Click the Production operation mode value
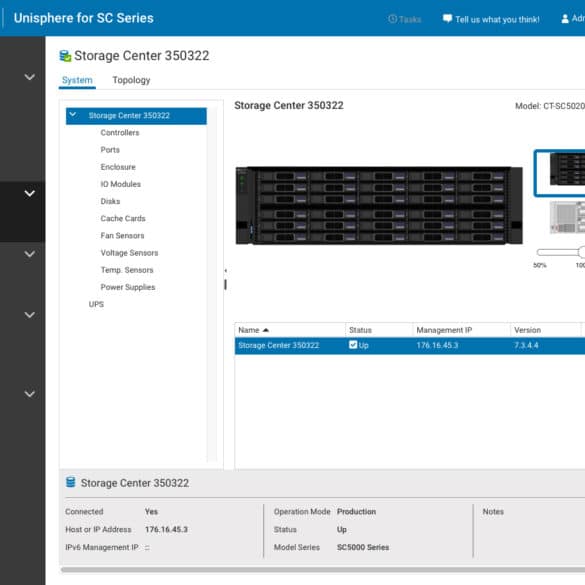 click(356, 512)
